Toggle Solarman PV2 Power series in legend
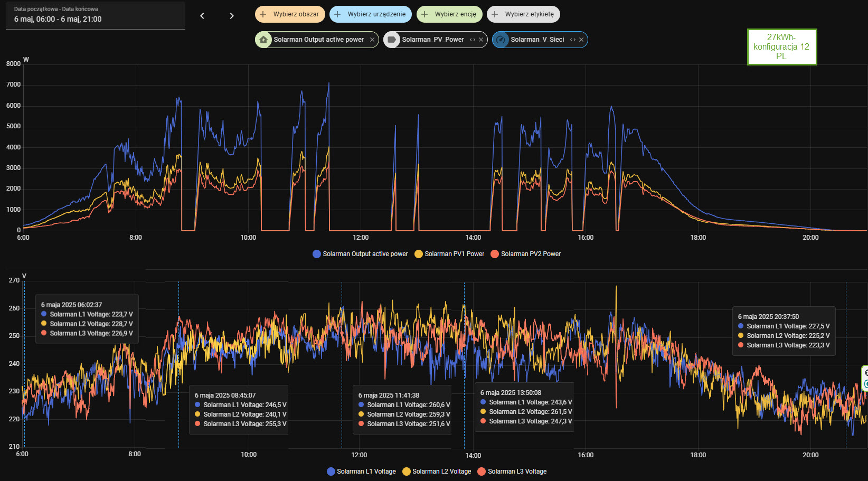 point(526,254)
